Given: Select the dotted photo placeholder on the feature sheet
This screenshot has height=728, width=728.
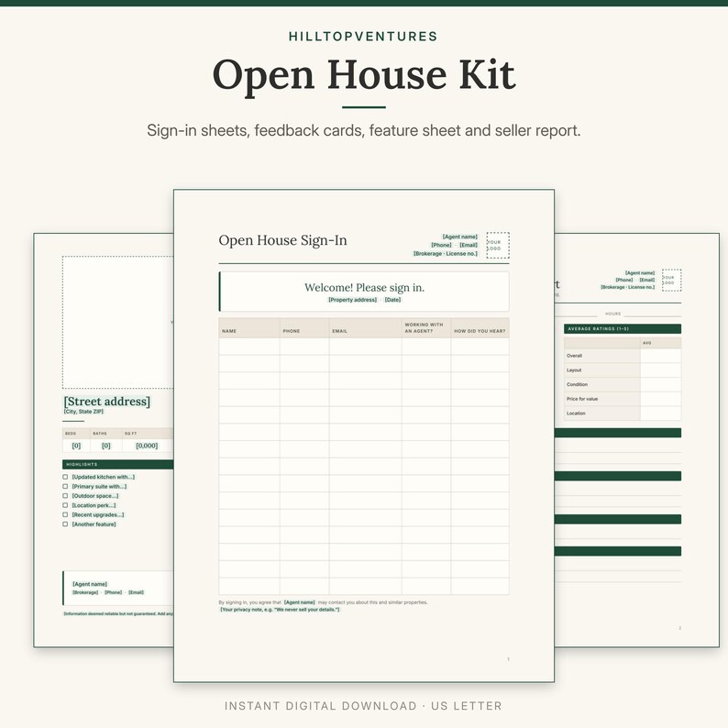Looking at the screenshot, I should pyautogui.click(x=118, y=322).
